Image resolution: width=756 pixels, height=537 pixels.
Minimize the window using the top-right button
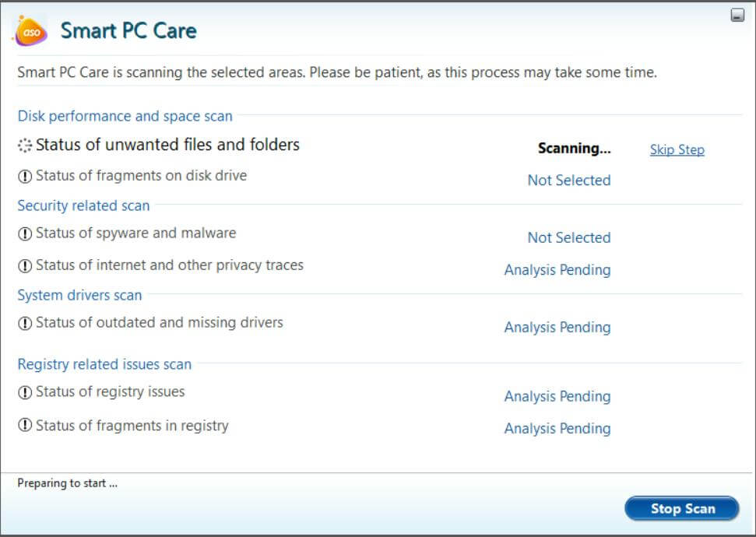pos(737,16)
